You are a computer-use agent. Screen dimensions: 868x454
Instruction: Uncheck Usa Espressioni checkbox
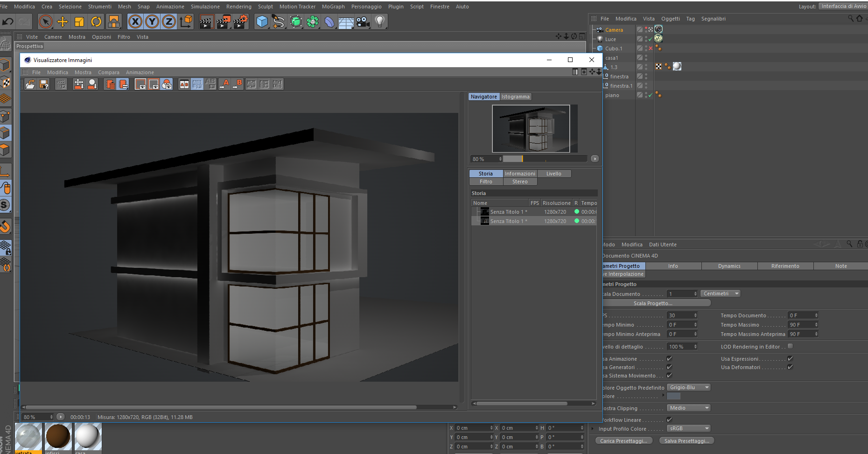click(790, 359)
